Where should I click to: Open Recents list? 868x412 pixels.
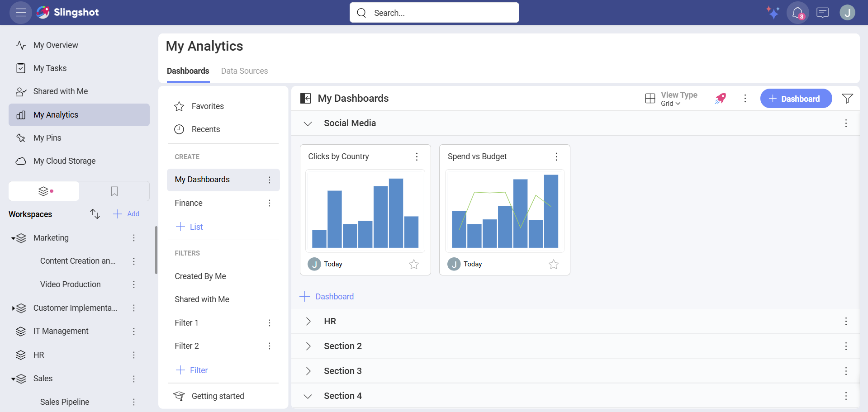tap(223, 129)
